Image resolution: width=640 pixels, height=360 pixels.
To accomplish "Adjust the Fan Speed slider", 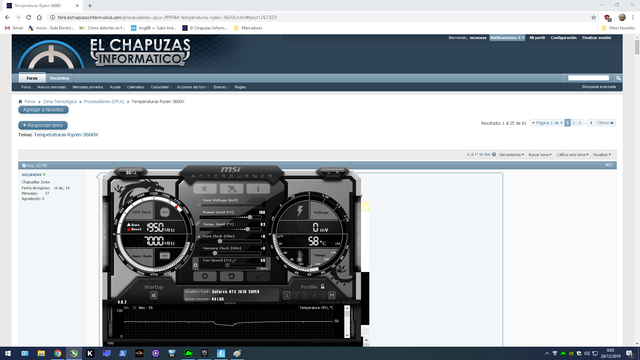I will [231, 265].
